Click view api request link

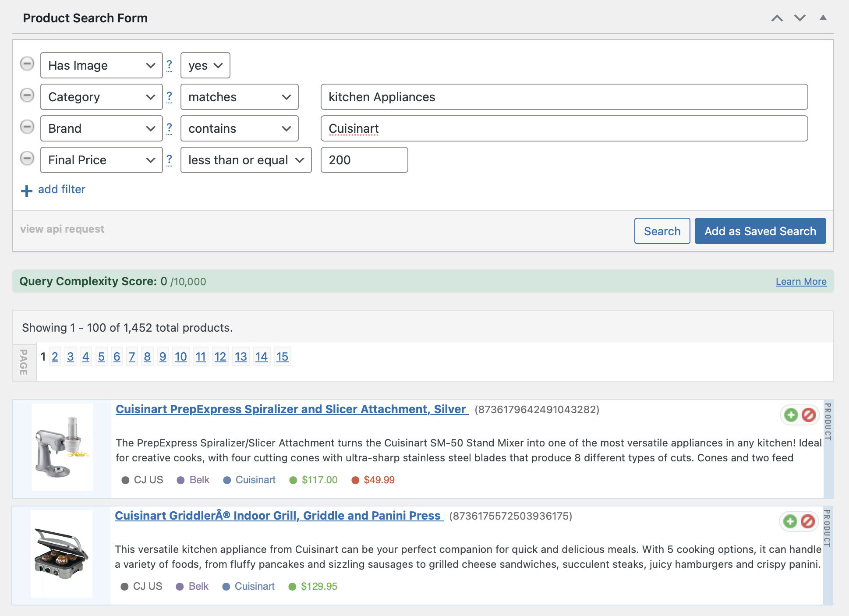(62, 229)
